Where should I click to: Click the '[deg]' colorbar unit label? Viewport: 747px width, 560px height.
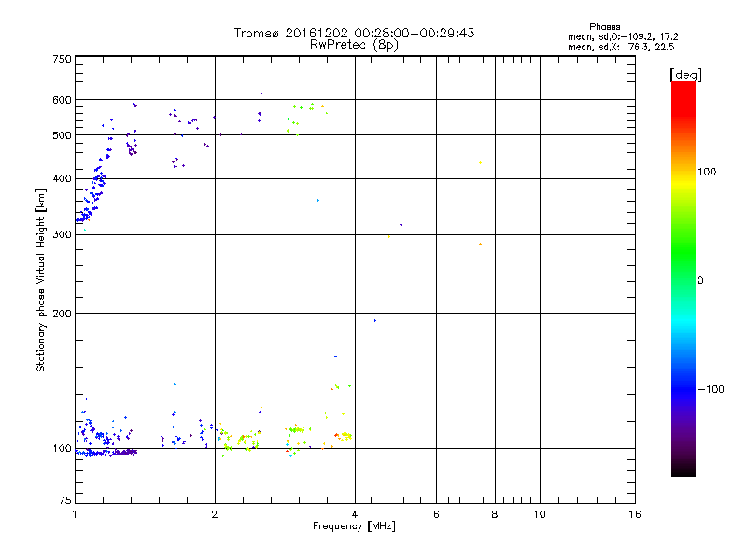(685, 75)
